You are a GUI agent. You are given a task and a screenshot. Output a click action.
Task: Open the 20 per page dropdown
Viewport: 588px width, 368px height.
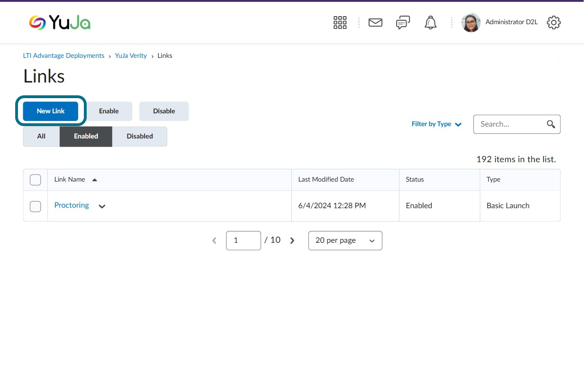[x=345, y=240]
